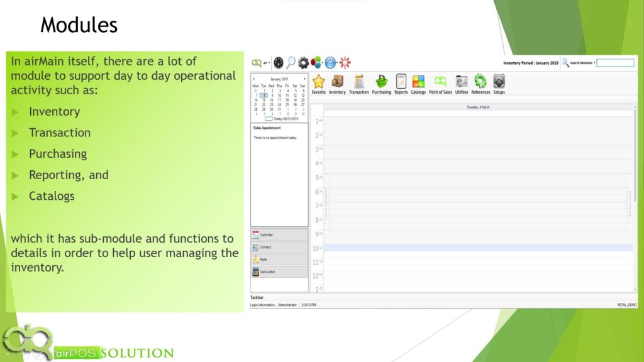Open the References green gear icon

[x=480, y=82]
